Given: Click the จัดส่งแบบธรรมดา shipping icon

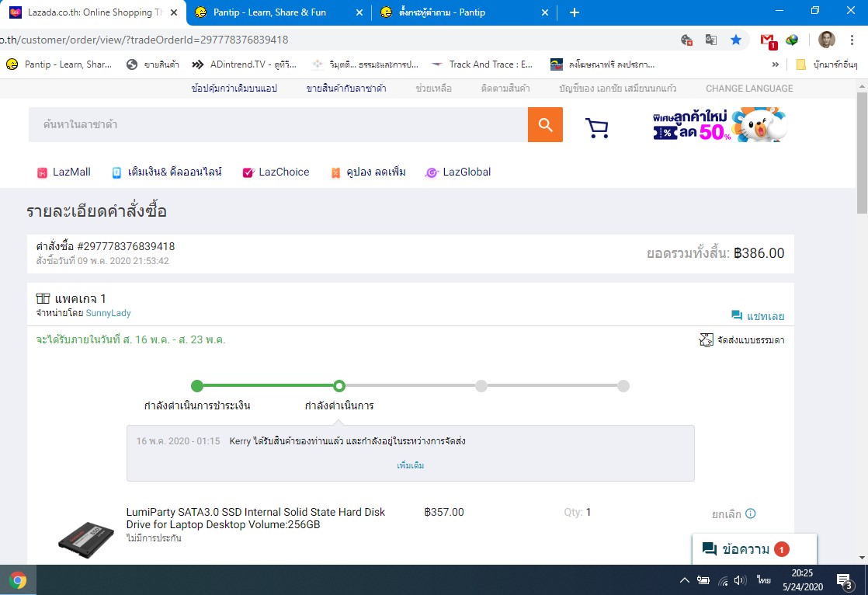Looking at the screenshot, I should tap(707, 339).
